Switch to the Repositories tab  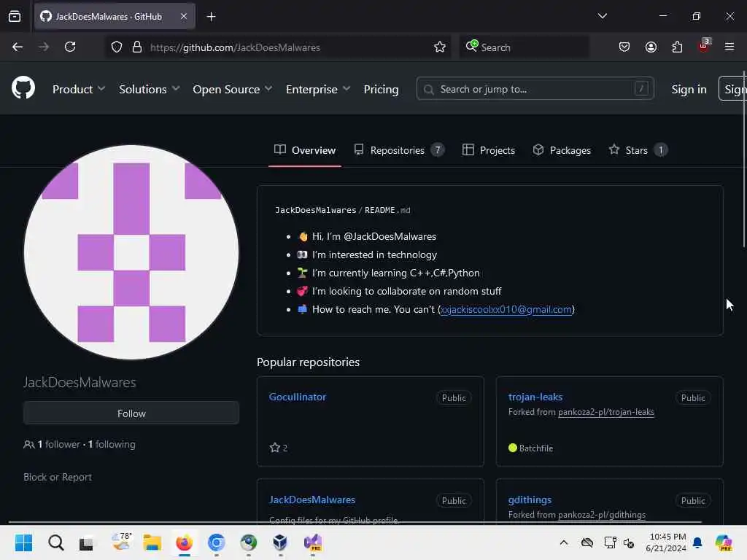[399, 150]
